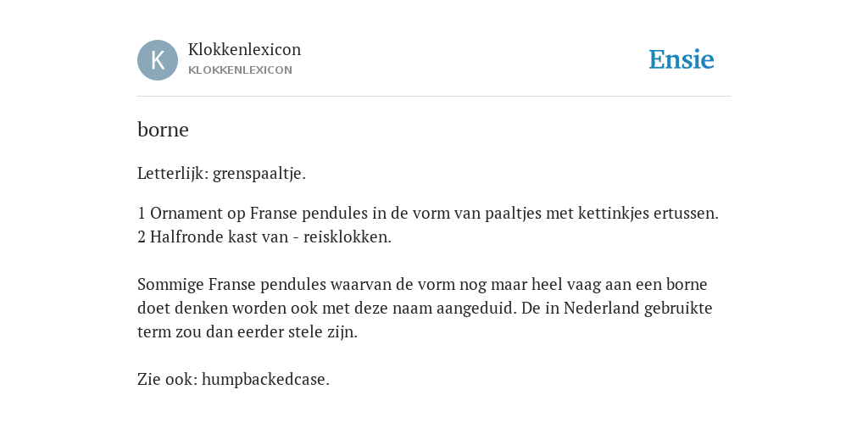Open the Ensie logo
868x434 pixels.
click(x=682, y=60)
